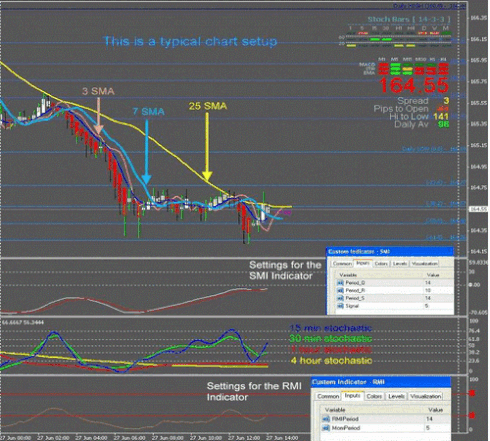Click the 27 Jun 12:00 time axis label

click(244, 438)
